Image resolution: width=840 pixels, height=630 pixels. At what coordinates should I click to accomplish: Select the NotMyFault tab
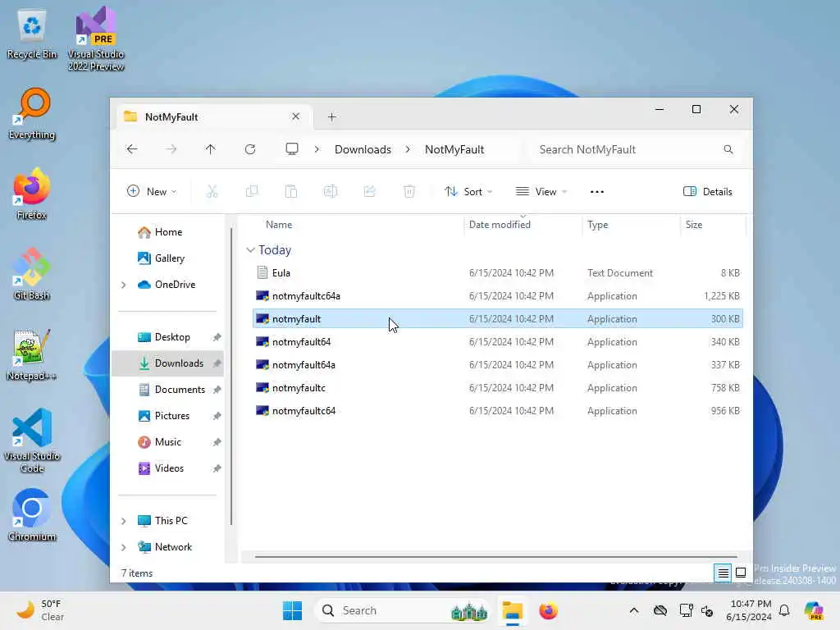point(214,116)
